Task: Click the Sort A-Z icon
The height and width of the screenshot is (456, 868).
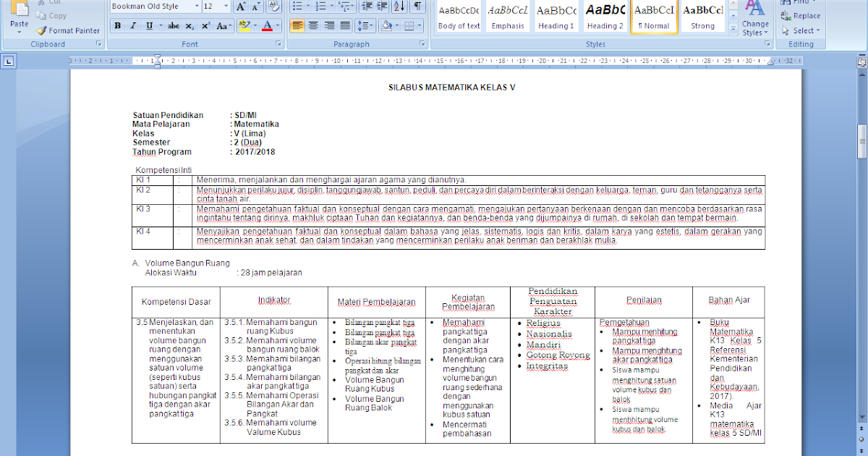Action: coord(400,7)
